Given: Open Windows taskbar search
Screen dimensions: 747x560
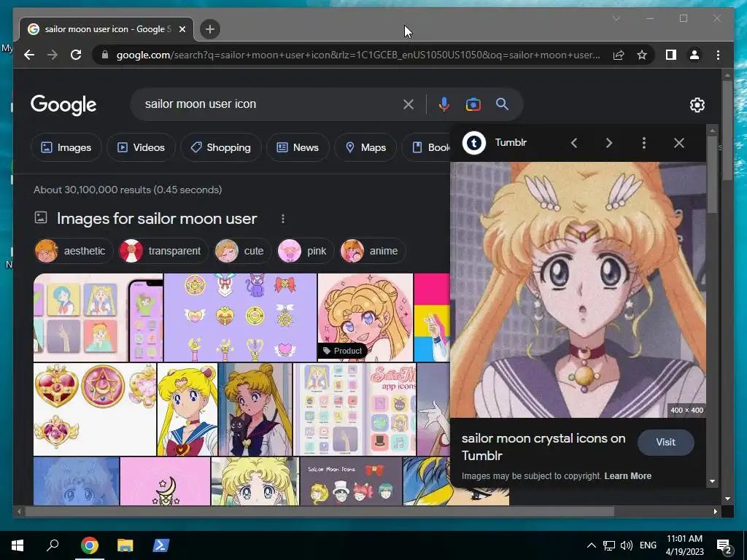Looking at the screenshot, I should pyautogui.click(x=53, y=545).
